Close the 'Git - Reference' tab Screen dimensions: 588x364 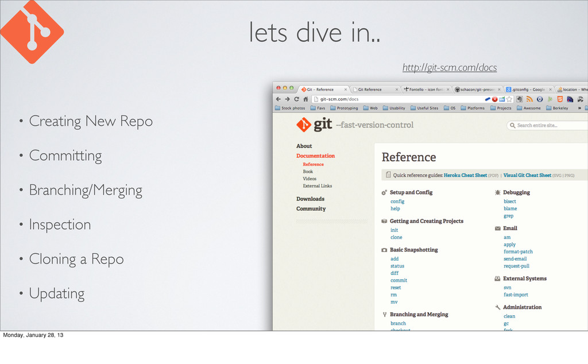click(345, 90)
